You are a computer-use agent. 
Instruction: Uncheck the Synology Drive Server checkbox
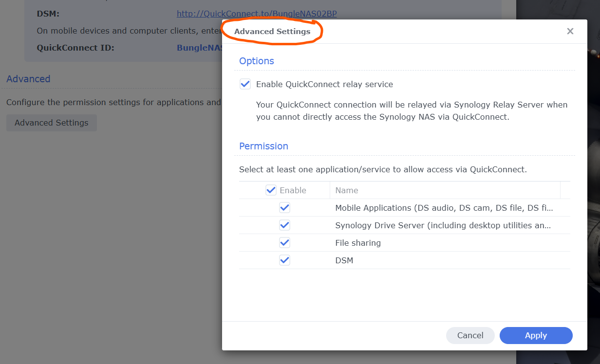[285, 225]
